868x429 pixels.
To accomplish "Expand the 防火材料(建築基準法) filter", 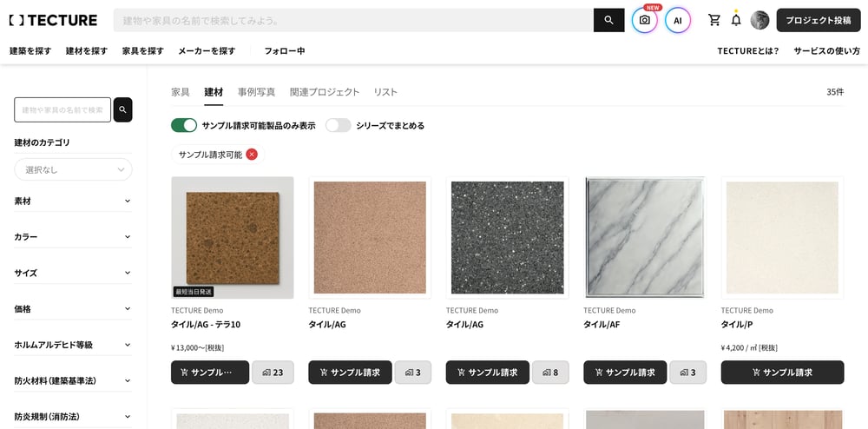I will (x=73, y=381).
